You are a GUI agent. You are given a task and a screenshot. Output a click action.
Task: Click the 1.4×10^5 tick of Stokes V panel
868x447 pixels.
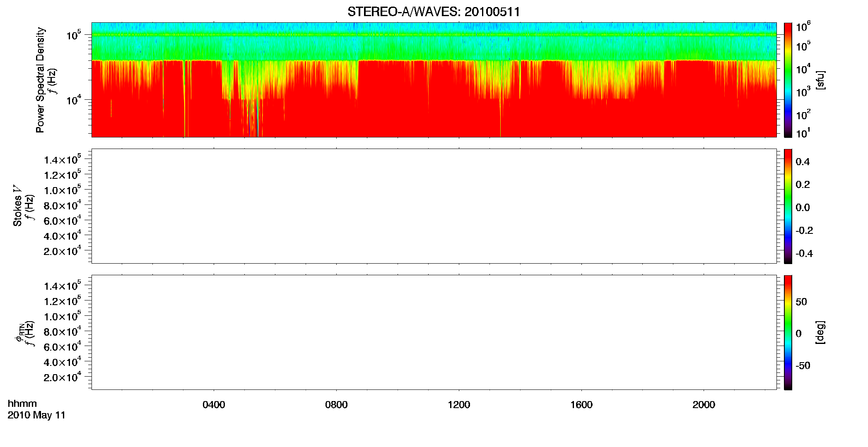tap(63, 159)
